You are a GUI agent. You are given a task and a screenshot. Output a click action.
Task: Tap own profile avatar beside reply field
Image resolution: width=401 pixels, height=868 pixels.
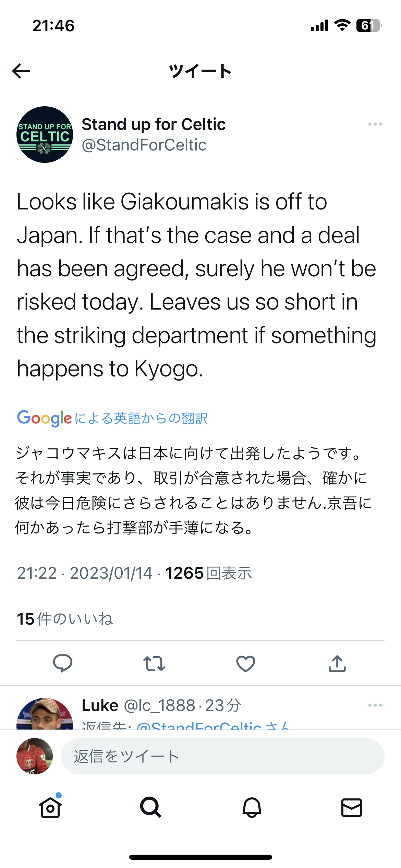(35, 756)
